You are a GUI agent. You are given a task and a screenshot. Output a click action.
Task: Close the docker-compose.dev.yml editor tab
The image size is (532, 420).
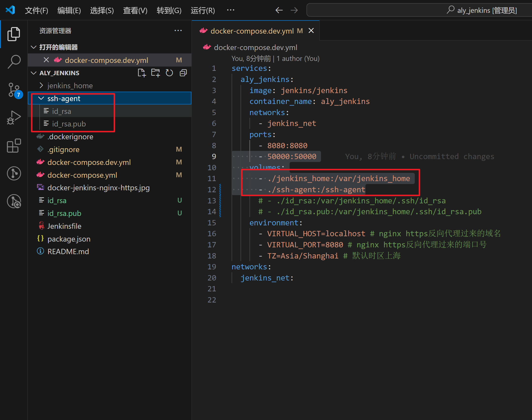coord(311,30)
